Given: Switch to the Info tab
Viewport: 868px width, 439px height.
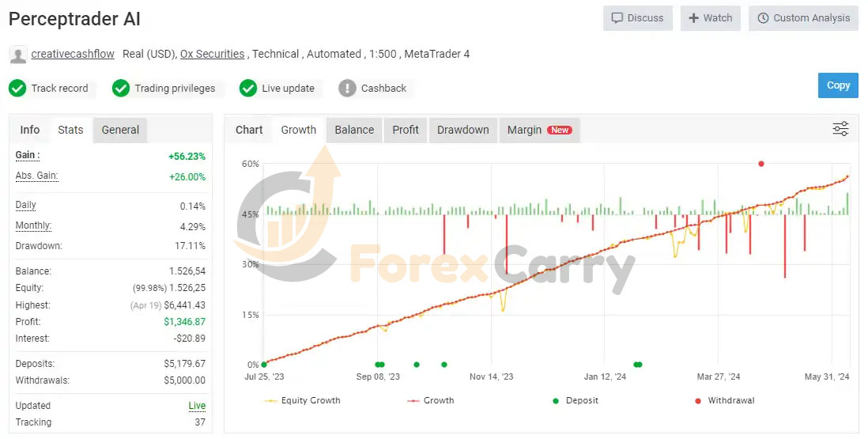Looking at the screenshot, I should [30, 130].
